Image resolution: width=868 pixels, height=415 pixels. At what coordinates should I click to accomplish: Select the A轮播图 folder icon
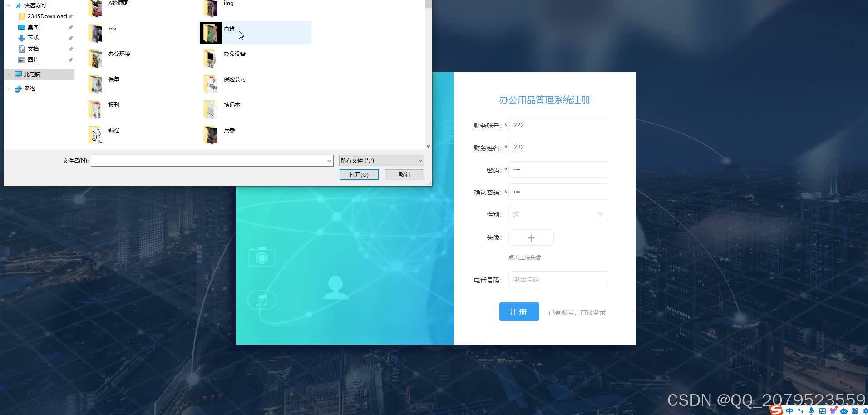[95, 8]
